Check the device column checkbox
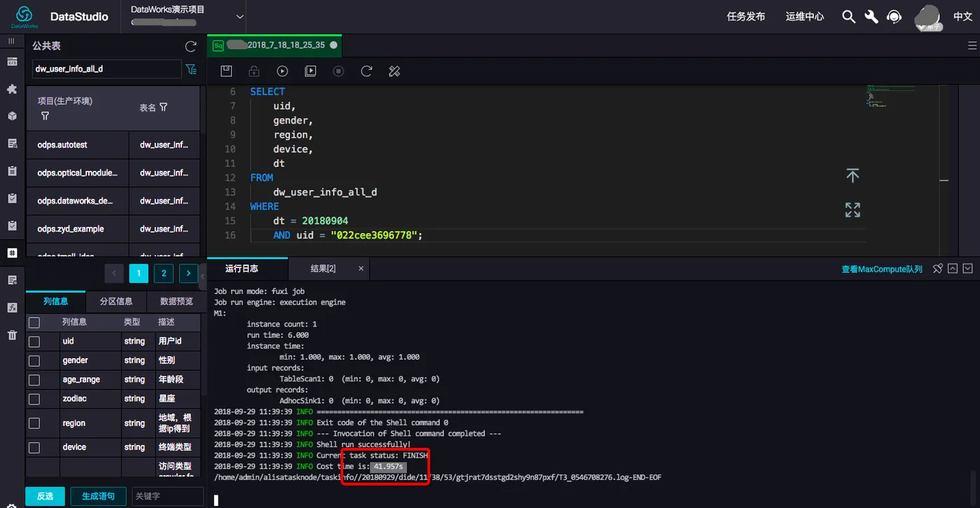 point(34,447)
